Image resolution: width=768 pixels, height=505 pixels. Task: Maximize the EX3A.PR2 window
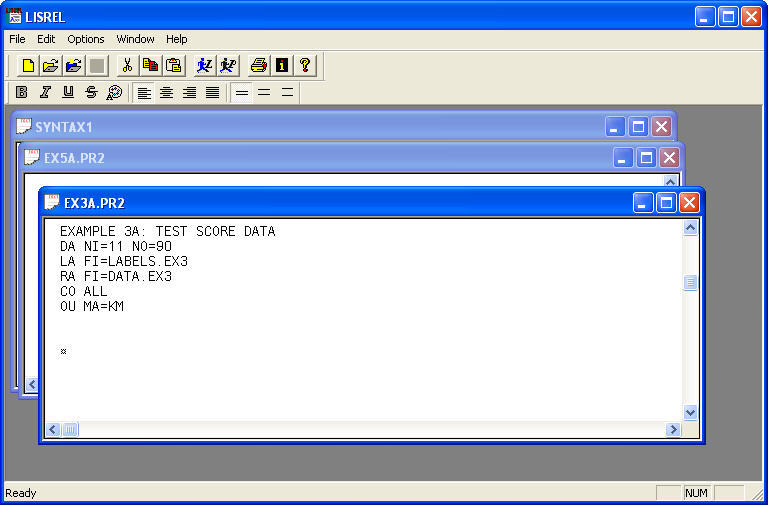point(666,203)
